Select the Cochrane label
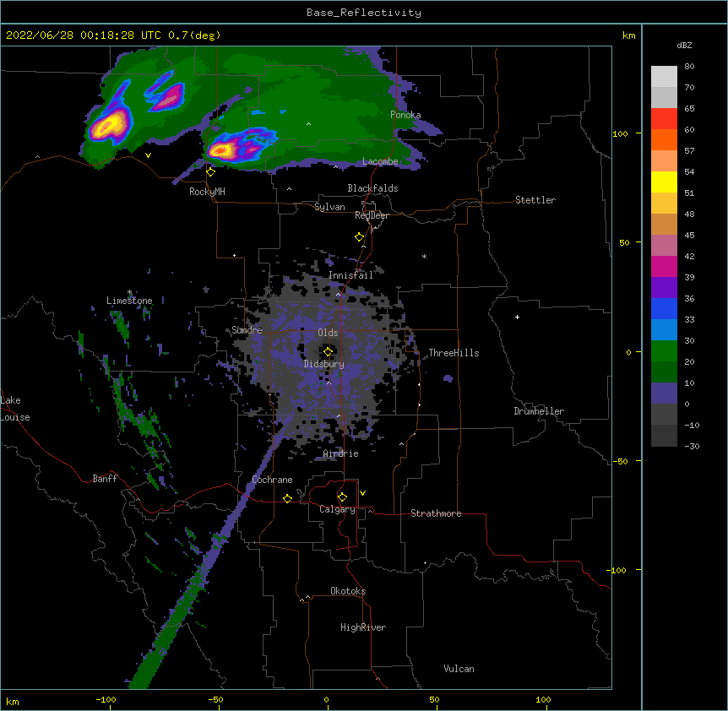The image size is (728, 711). pyautogui.click(x=272, y=480)
